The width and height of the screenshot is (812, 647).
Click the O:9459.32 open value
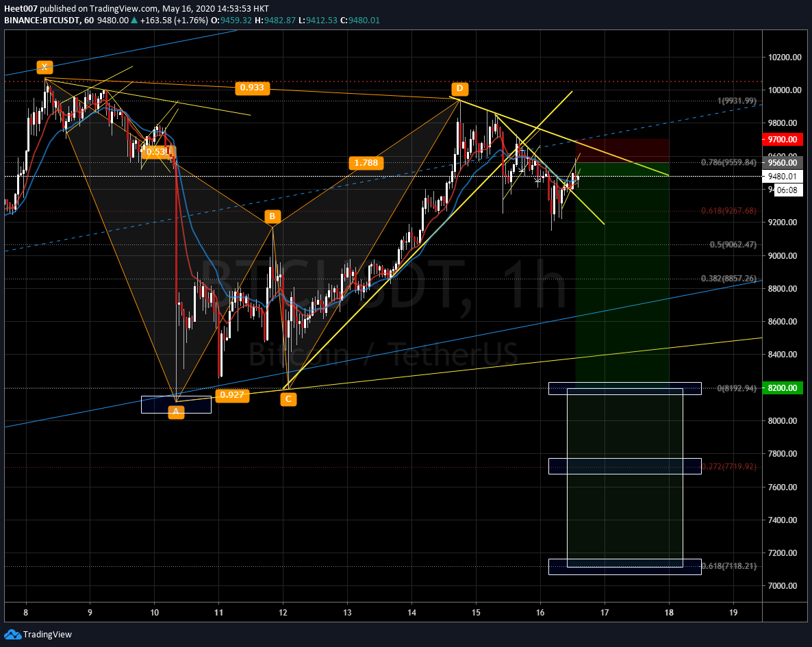click(231, 21)
